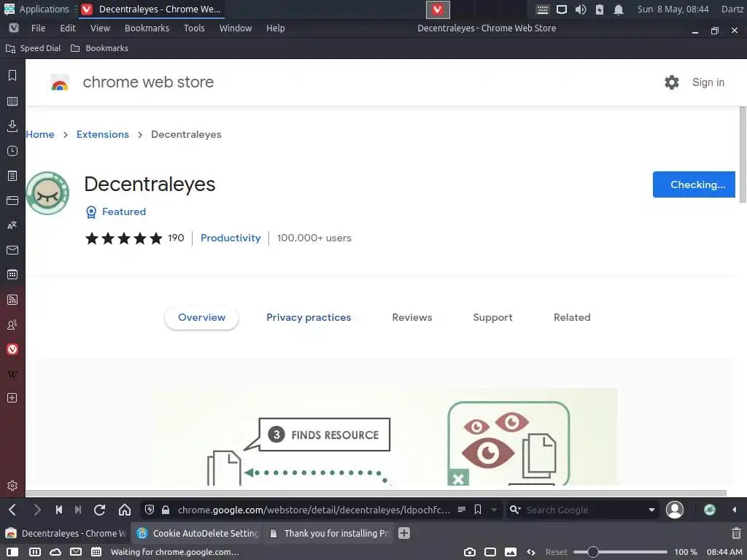Screen dimensions: 747x560
Task: Toggle images display in the status bar
Action: point(511,552)
